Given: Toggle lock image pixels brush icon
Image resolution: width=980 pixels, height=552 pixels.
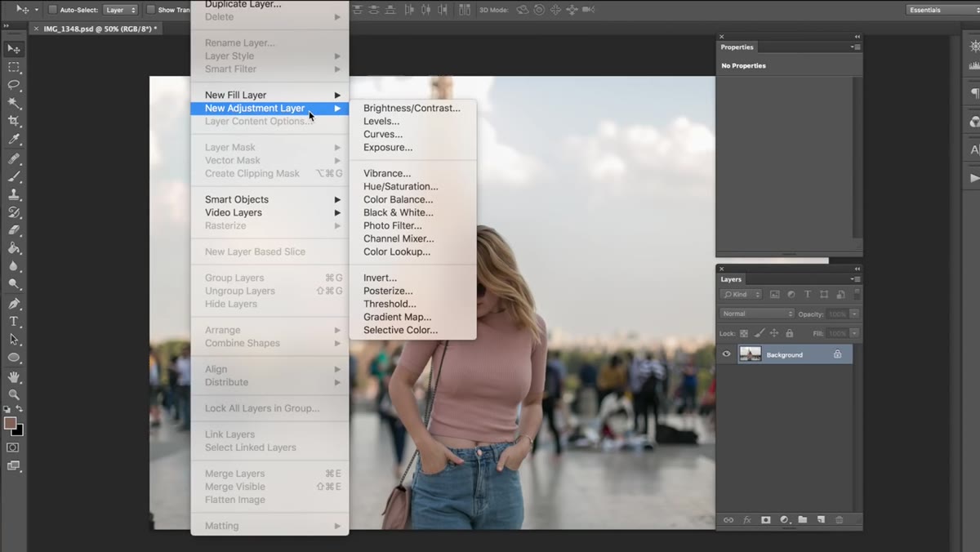Looking at the screenshot, I should [x=759, y=333].
